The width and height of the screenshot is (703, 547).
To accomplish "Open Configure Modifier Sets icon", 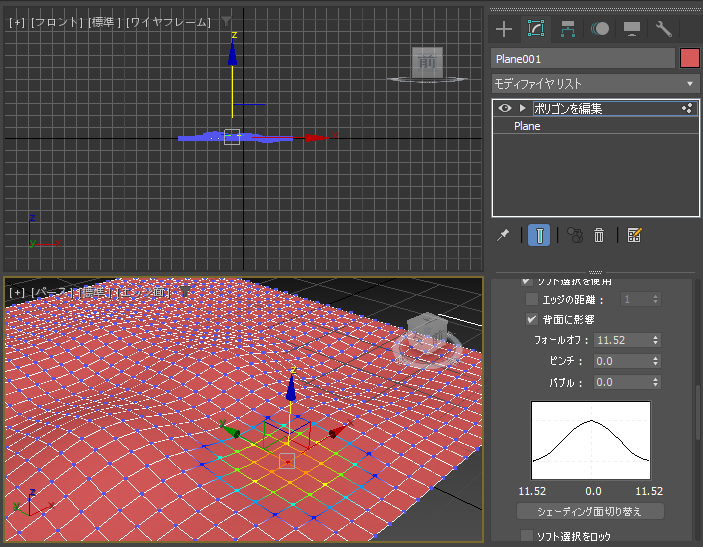I will (x=634, y=235).
